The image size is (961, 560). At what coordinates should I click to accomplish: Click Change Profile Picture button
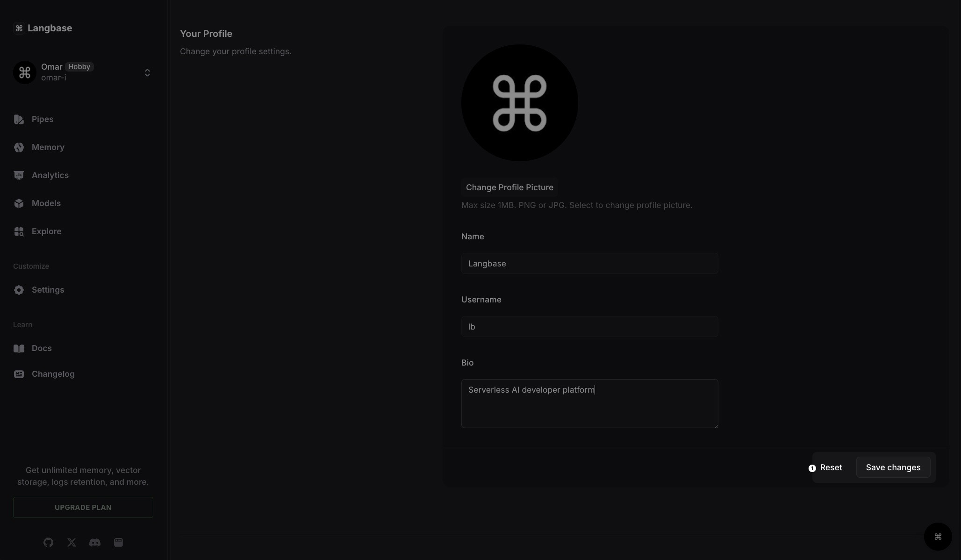509,187
